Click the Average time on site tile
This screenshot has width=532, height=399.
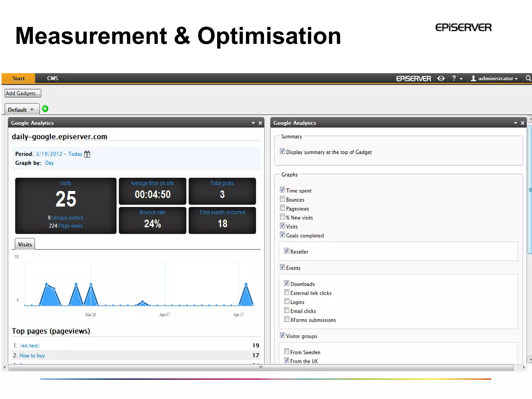pyautogui.click(x=152, y=191)
